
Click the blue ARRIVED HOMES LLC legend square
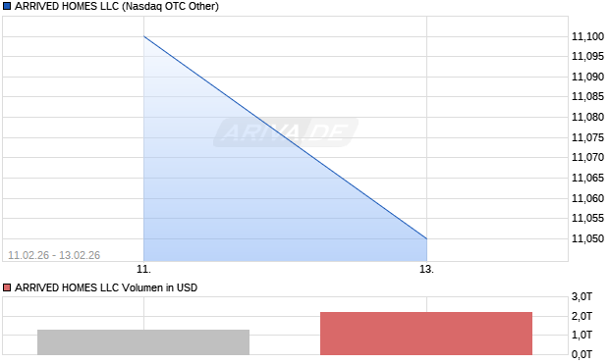pyautogui.click(x=7, y=6)
